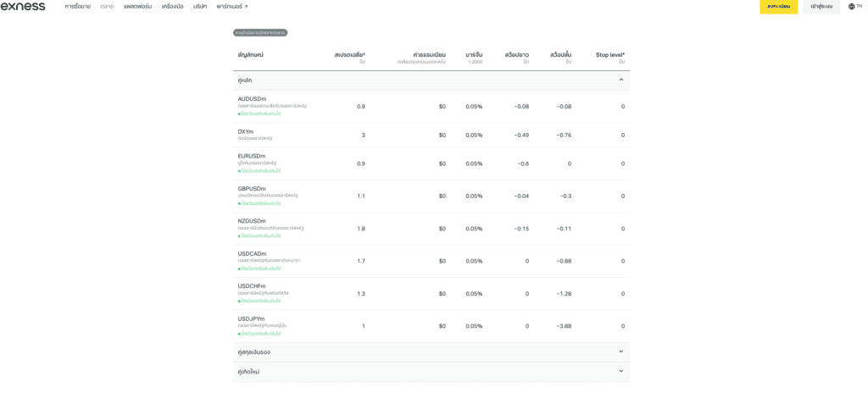Click the yellow register button

(778, 6)
